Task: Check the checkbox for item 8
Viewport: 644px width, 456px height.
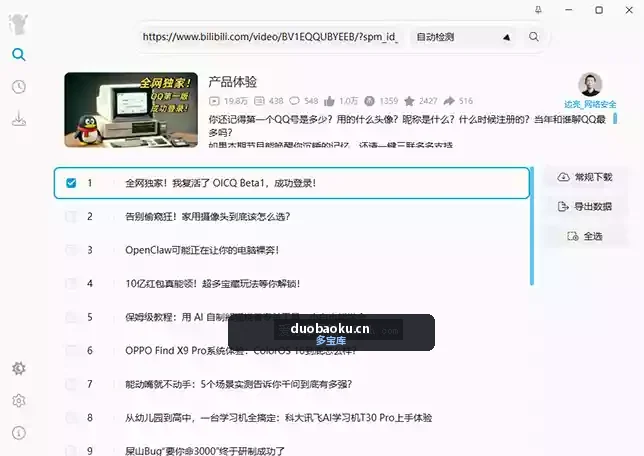Action: tap(71, 418)
